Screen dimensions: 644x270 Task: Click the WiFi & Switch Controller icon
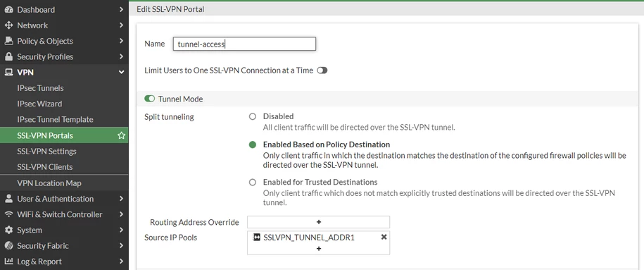(x=8, y=214)
